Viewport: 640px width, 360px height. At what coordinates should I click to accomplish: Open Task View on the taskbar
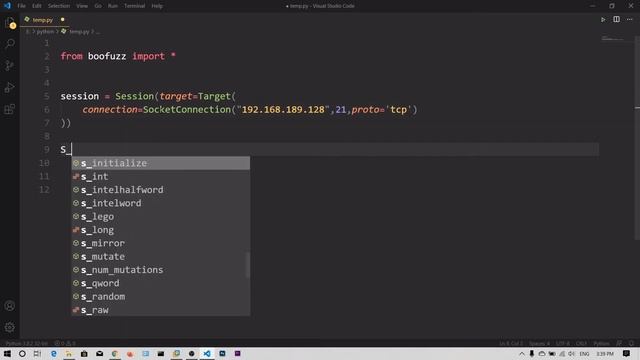37,353
